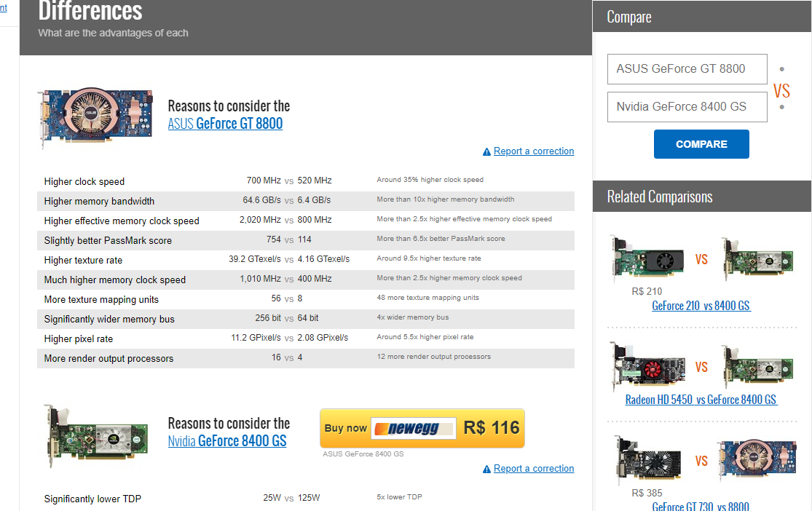Open GeForce 210 vs 8400 GS comparison link
The height and width of the screenshot is (511, 812).
pyautogui.click(x=701, y=306)
